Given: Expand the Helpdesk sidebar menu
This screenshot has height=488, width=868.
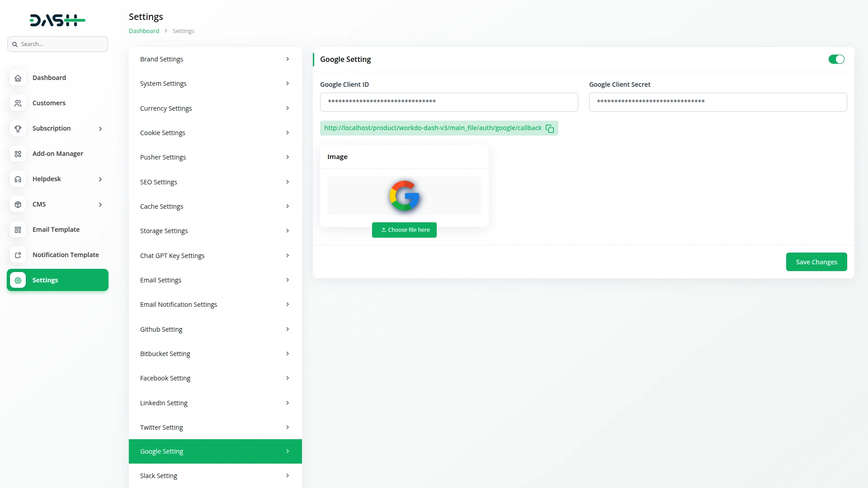Looking at the screenshot, I should coord(100,179).
